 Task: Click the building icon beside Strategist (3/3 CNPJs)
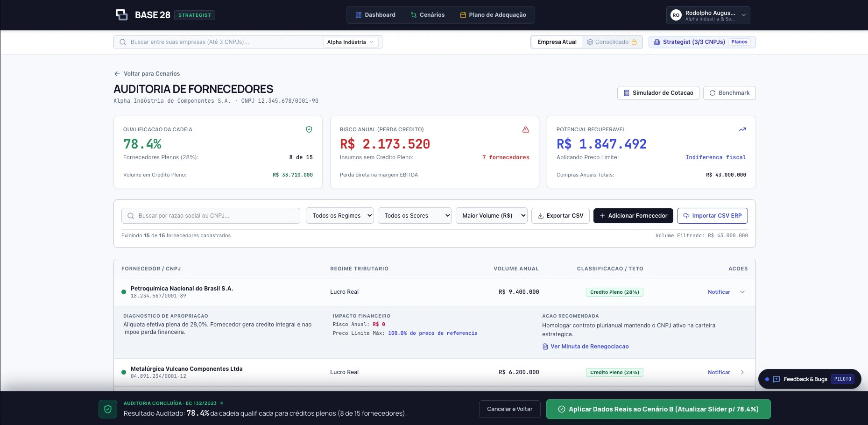point(657,42)
